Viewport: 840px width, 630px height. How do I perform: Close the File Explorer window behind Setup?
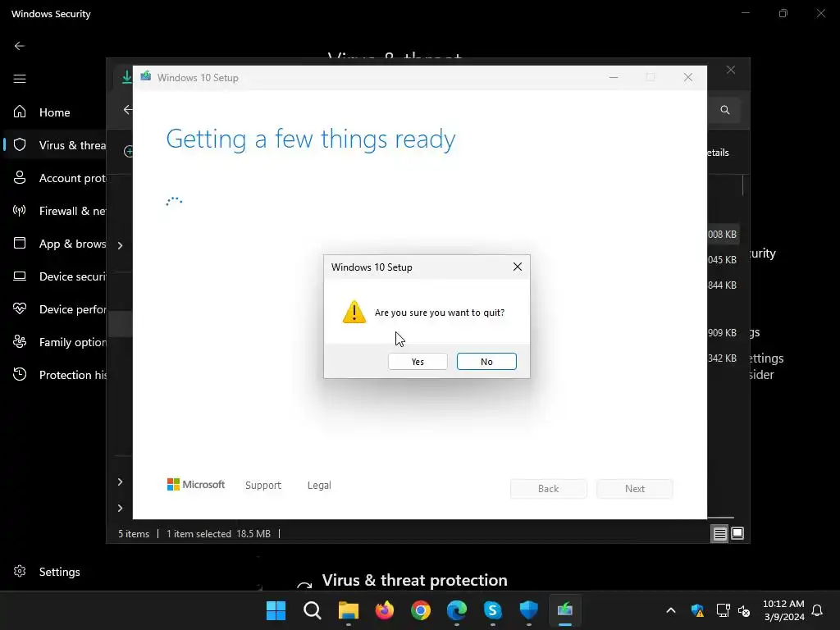tap(731, 71)
